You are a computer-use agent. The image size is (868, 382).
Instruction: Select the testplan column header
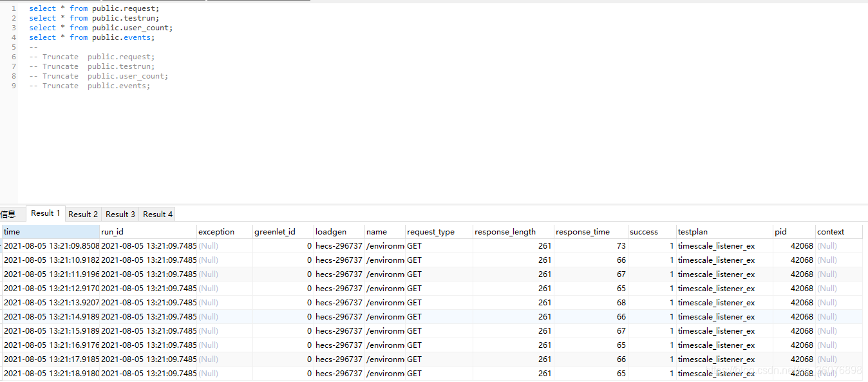click(725, 232)
